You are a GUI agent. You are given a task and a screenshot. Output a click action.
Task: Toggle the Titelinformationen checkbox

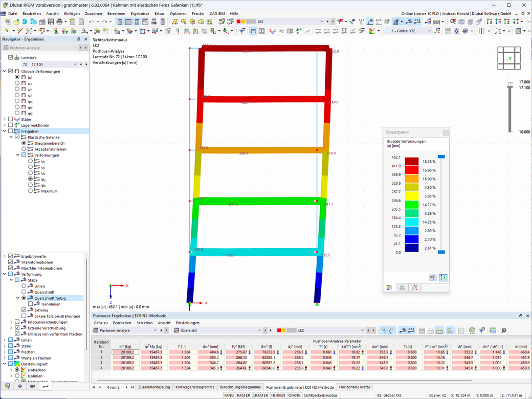pyautogui.click(x=11, y=262)
